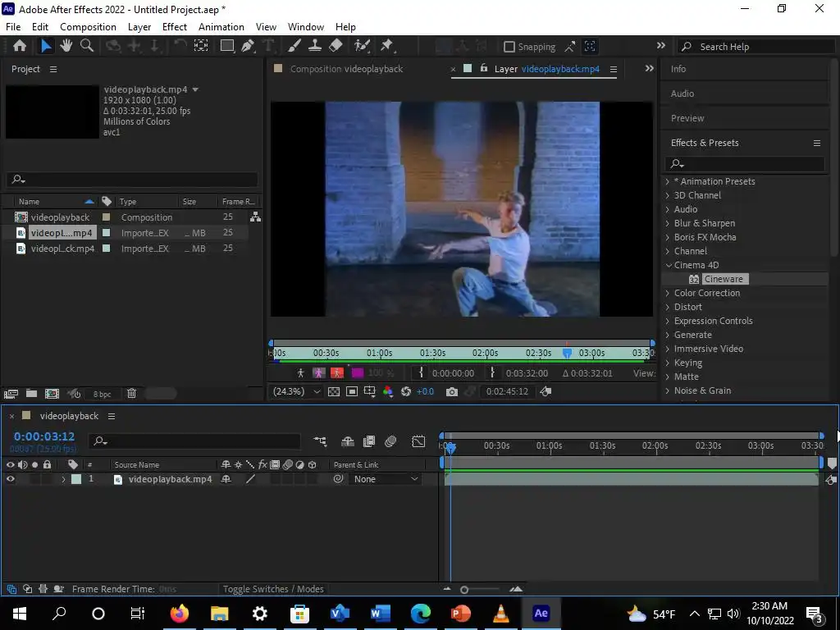Click the Motion Blur enable icon in timeline
This screenshot has height=630, width=840.
click(x=390, y=441)
